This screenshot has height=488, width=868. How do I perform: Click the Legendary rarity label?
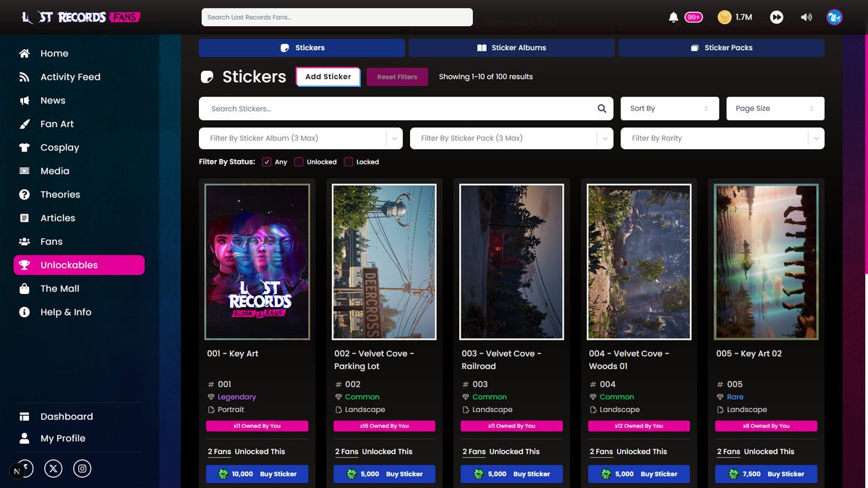237,397
